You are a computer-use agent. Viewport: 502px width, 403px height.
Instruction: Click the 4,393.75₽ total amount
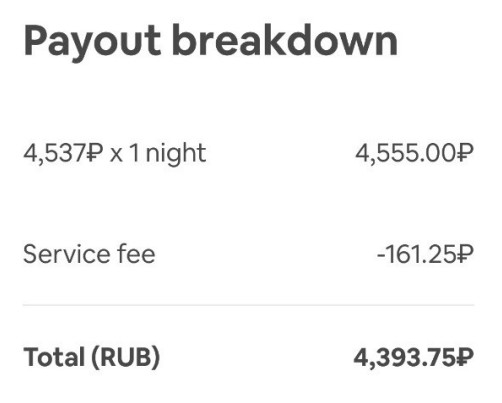point(413,357)
